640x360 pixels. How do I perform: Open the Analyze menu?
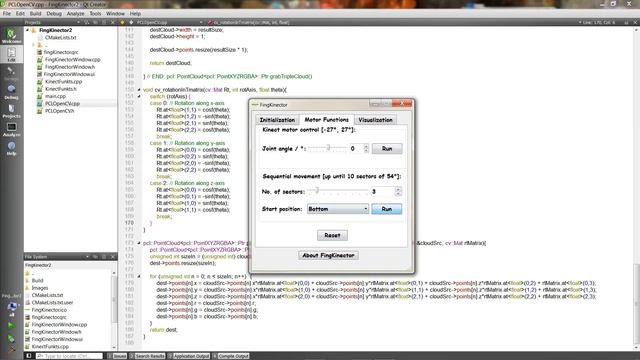click(x=76, y=13)
